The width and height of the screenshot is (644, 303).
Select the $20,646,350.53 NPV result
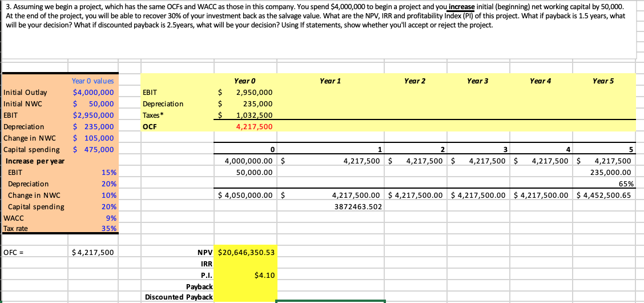tap(245, 253)
